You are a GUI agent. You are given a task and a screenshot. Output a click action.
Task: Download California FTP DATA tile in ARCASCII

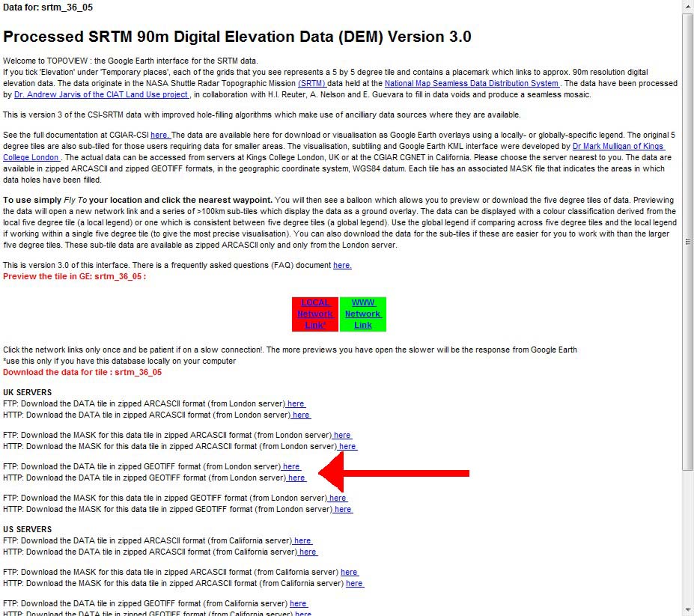click(302, 540)
